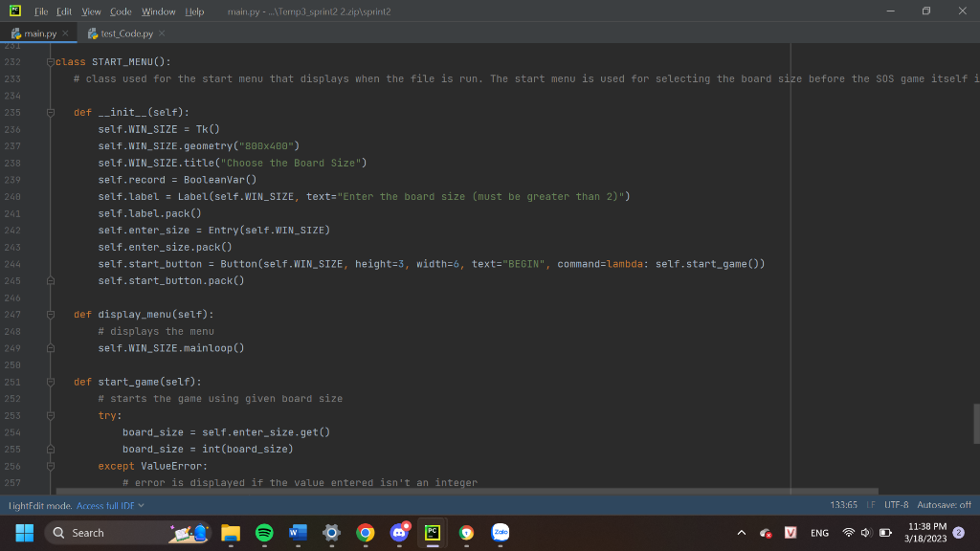Click 'def display_menu(self):' line
980x551 pixels.
pos(144,315)
